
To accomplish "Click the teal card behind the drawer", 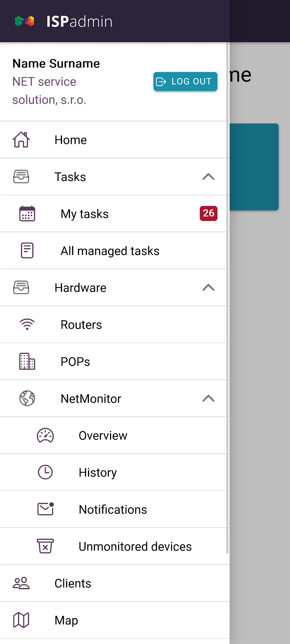I will [x=254, y=167].
